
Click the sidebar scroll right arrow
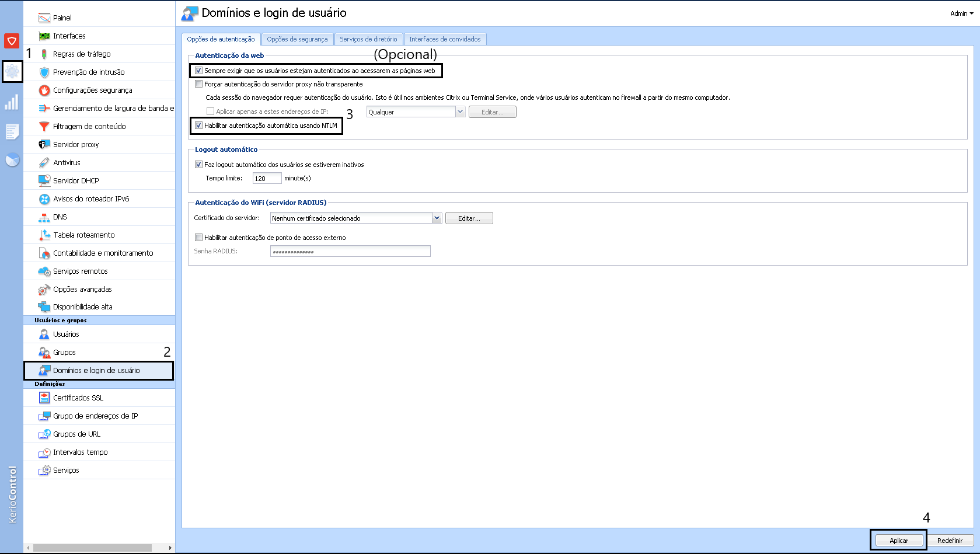[170, 548]
